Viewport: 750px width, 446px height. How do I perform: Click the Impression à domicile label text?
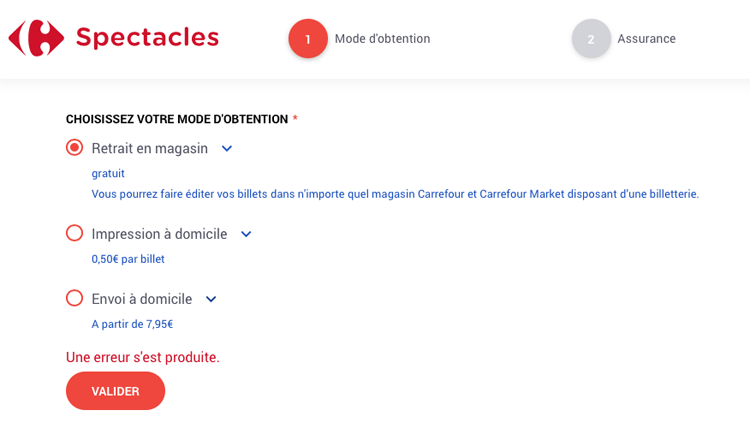159,234
